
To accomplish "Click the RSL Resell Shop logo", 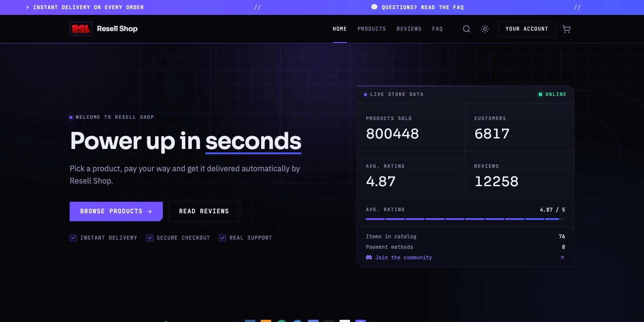I will pos(103,29).
